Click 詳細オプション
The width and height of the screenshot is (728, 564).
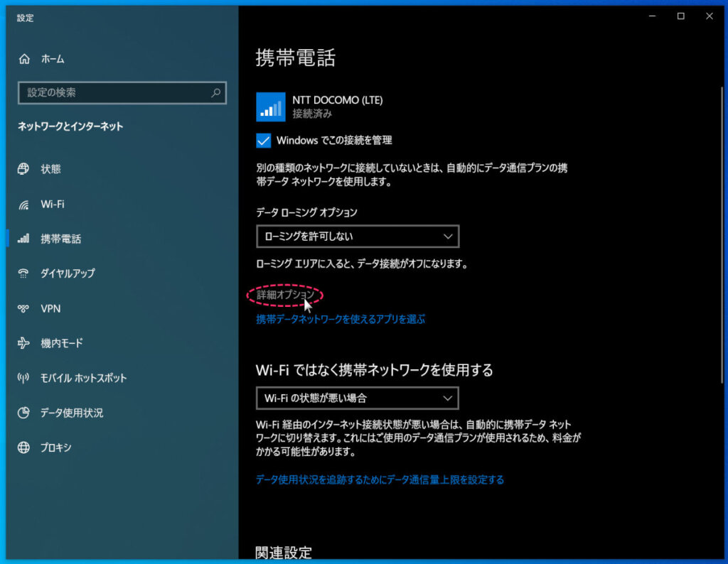pos(283,293)
